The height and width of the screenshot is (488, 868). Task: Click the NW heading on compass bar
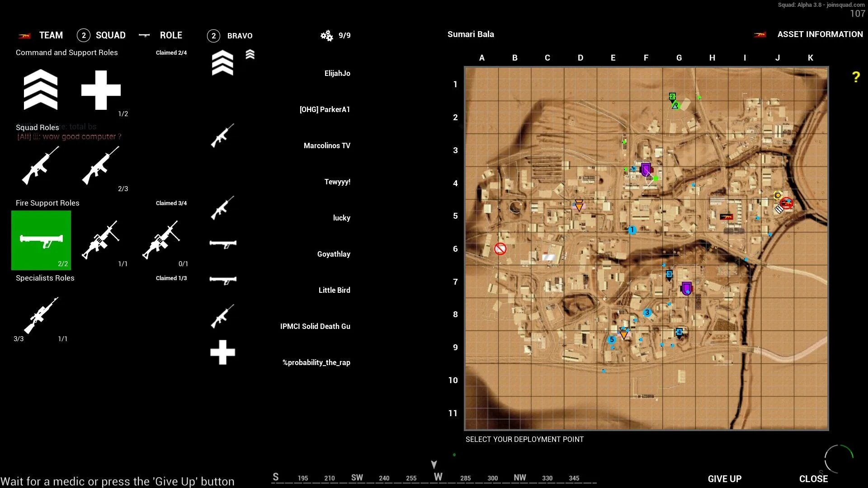520,477
